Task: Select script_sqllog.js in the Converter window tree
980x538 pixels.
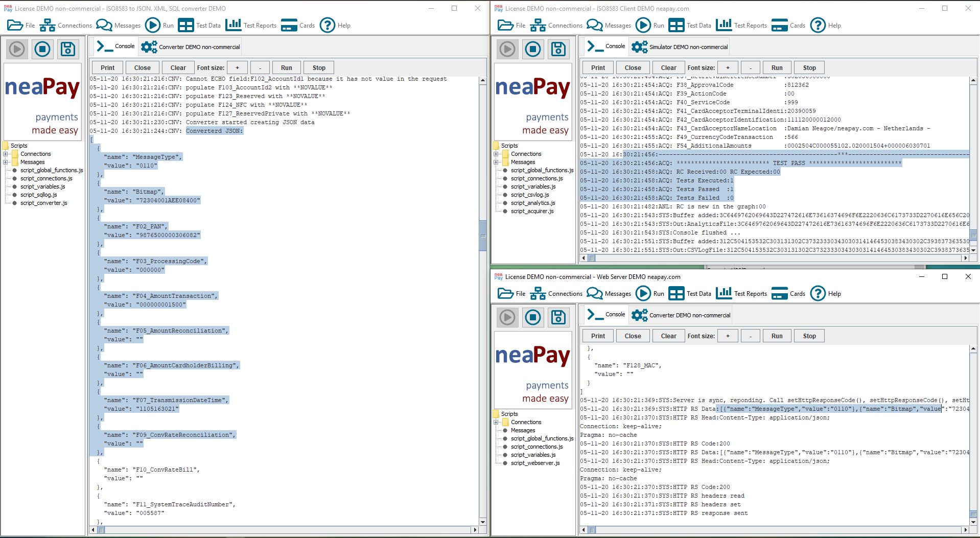Action: (x=39, y=195)
